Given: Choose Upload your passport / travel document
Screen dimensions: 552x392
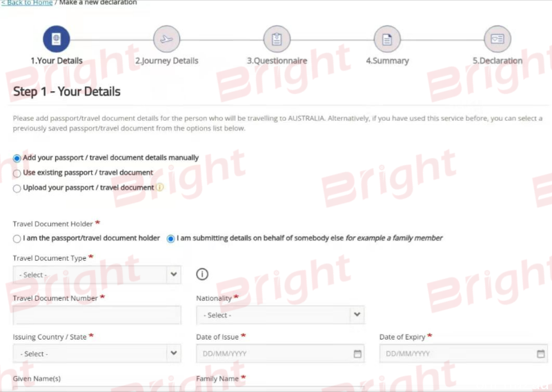Looking at the screenshot, I should click(17, 188).
